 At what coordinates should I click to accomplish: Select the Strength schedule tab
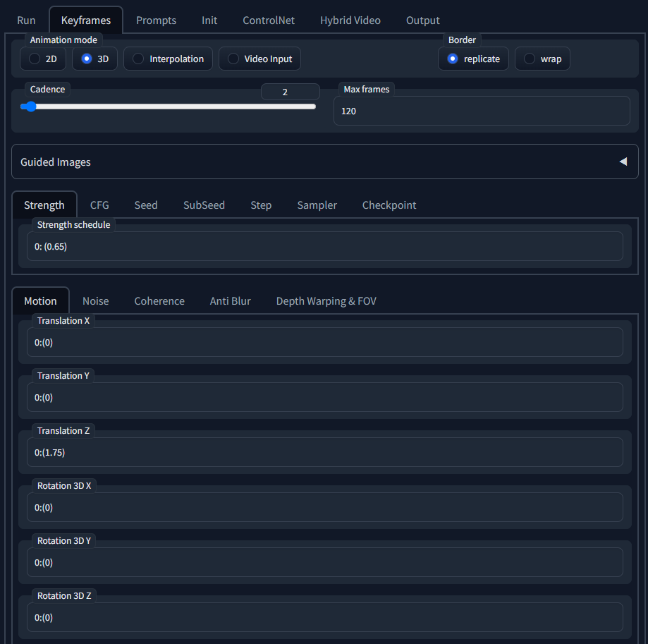44,205
